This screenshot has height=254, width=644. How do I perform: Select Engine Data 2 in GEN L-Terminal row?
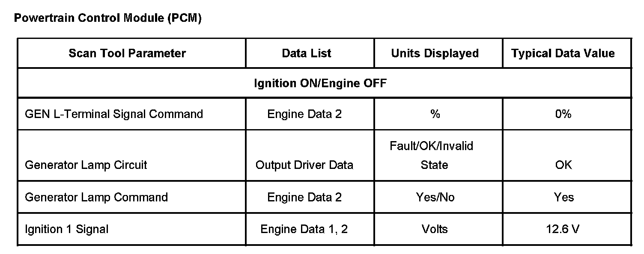pos(304,114)
